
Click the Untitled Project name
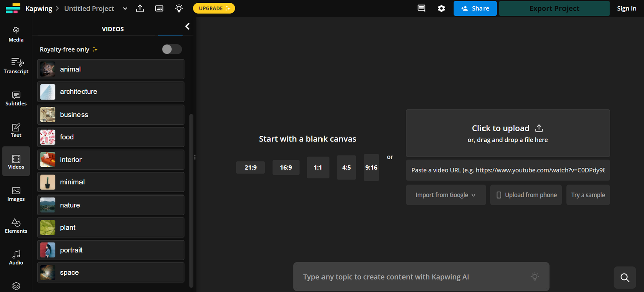pos(89,9)
